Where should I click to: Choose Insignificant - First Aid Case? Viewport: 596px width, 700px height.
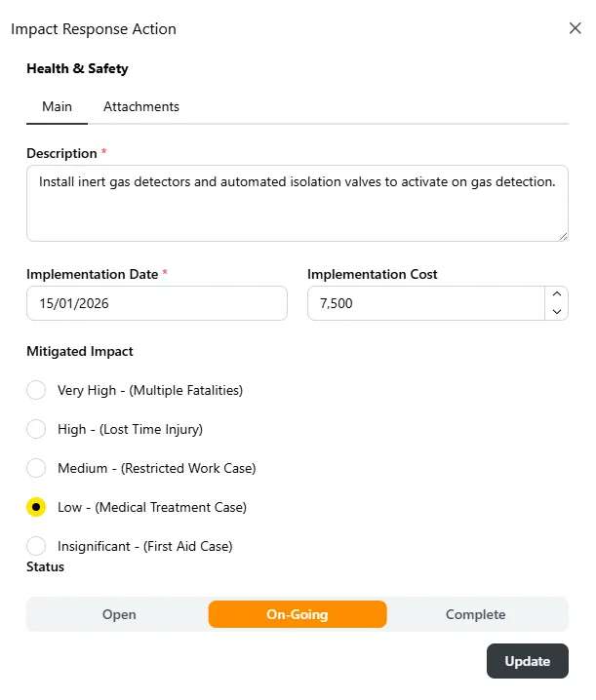36,546
